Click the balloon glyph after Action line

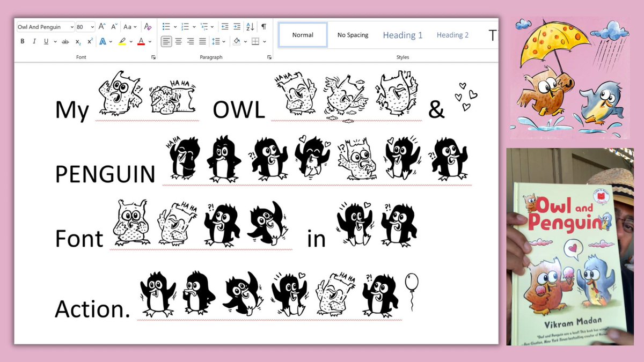pos(412,292)
